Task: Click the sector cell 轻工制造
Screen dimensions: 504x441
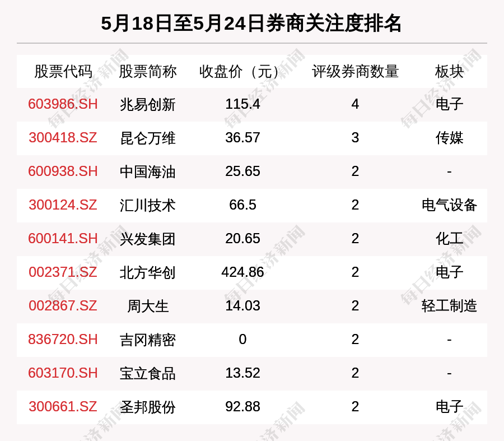Action: tap(449, 306)
